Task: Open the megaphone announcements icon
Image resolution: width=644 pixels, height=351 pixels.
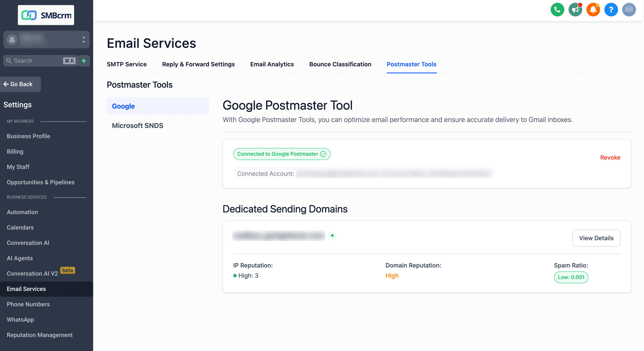Action: click(x=575, y=10)
